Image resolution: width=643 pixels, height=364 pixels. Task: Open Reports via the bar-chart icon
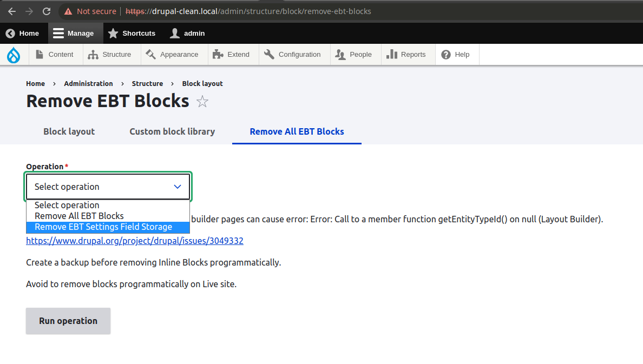pyautogui.click(x=393, y=54)
